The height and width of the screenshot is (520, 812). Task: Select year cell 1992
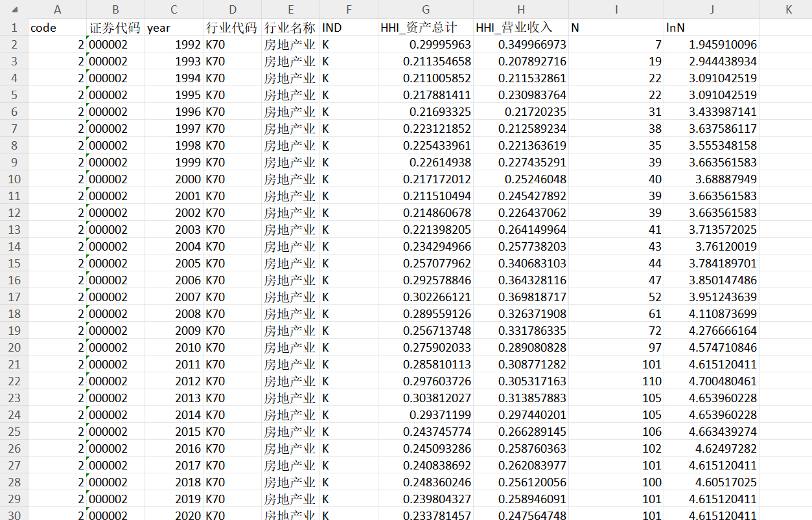[174, 45]
